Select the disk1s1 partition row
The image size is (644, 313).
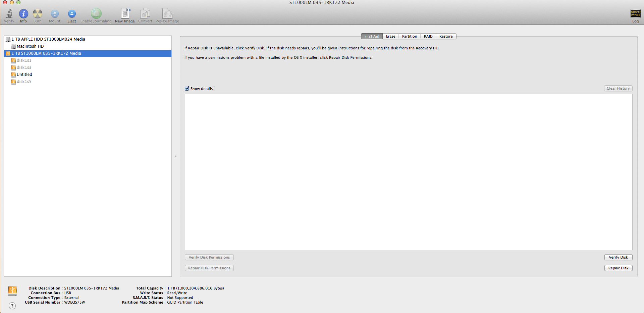point(88,60)
